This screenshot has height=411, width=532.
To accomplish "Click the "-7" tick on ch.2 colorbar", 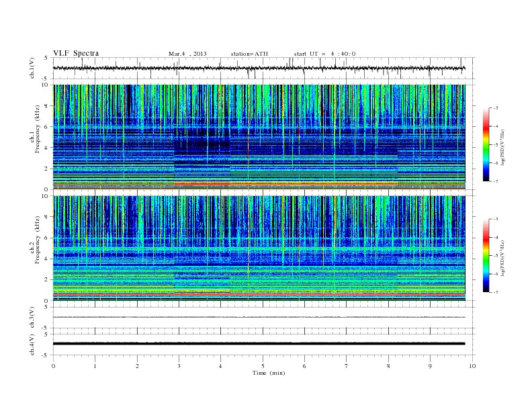I will coord(496,292).
